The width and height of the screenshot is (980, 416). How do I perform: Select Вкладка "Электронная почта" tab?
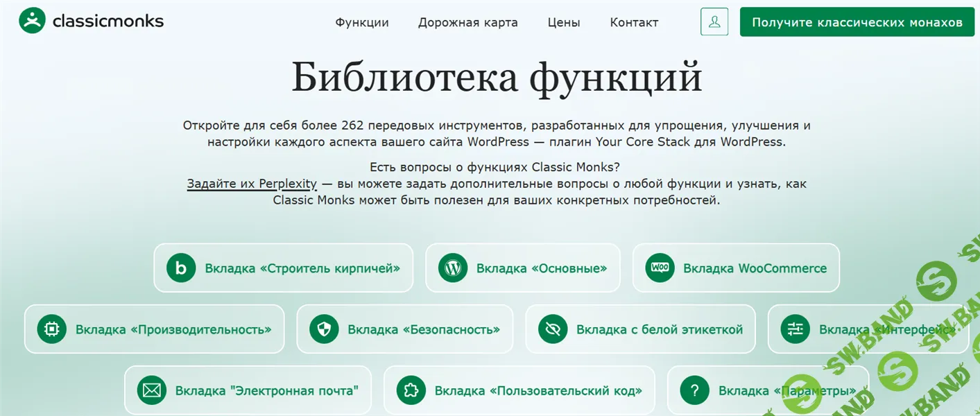248,390
